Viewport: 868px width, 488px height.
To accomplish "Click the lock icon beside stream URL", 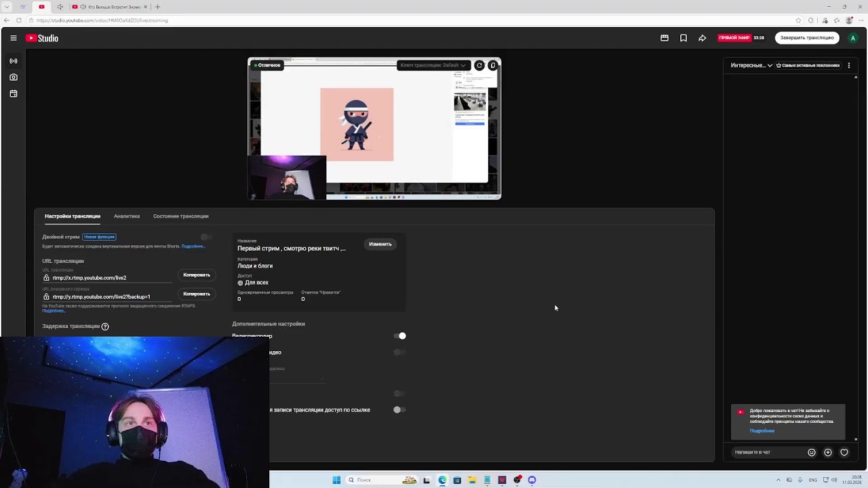I will pyautogui.click(x=46, y=278).
